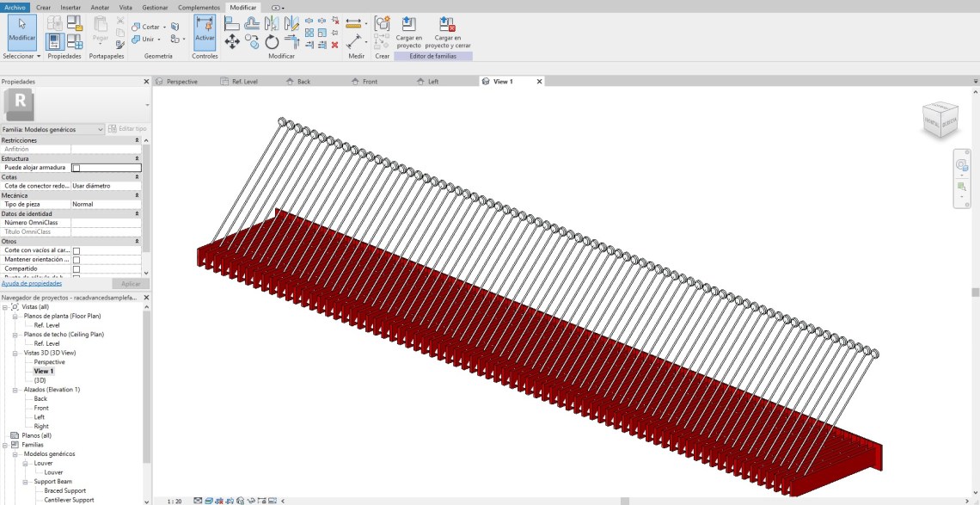Click the Ayuda de propiedades link
Viewport: 980px width, 505px height.
(31, 283)
